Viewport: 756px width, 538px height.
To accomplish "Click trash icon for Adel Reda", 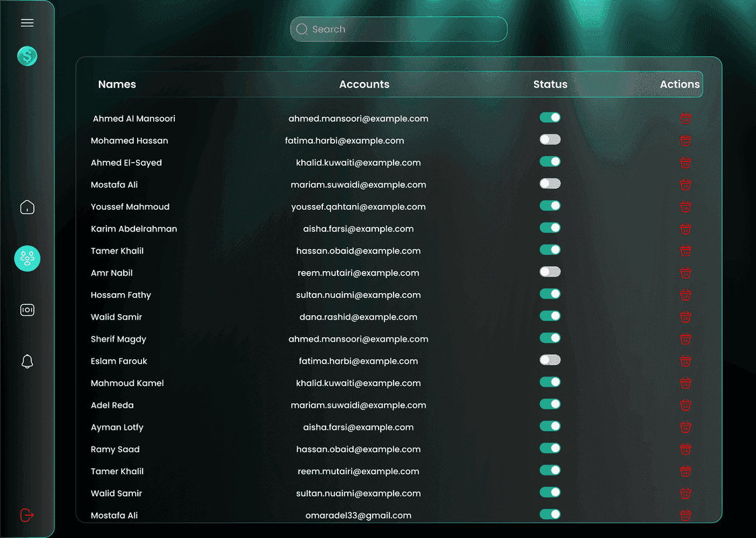I will [x=685, y=406].
